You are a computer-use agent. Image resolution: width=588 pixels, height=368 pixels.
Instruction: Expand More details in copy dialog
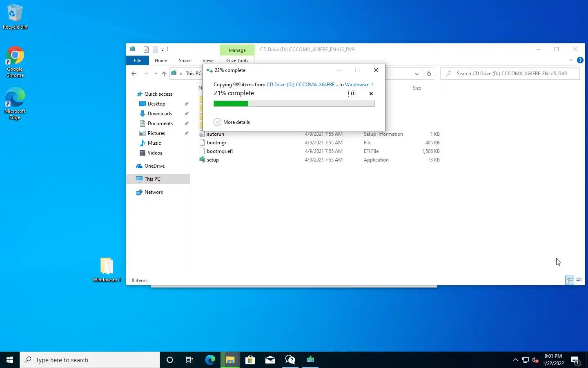pos(232,122)
